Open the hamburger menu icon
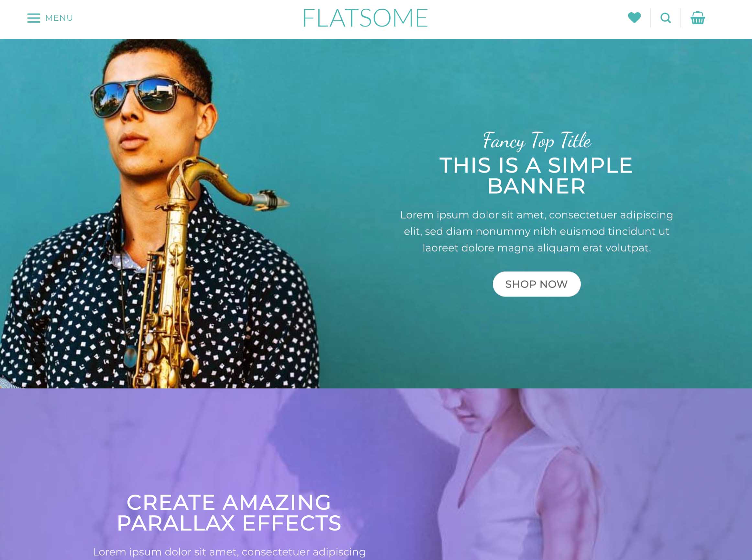The image size is (752, 560). 34,18
